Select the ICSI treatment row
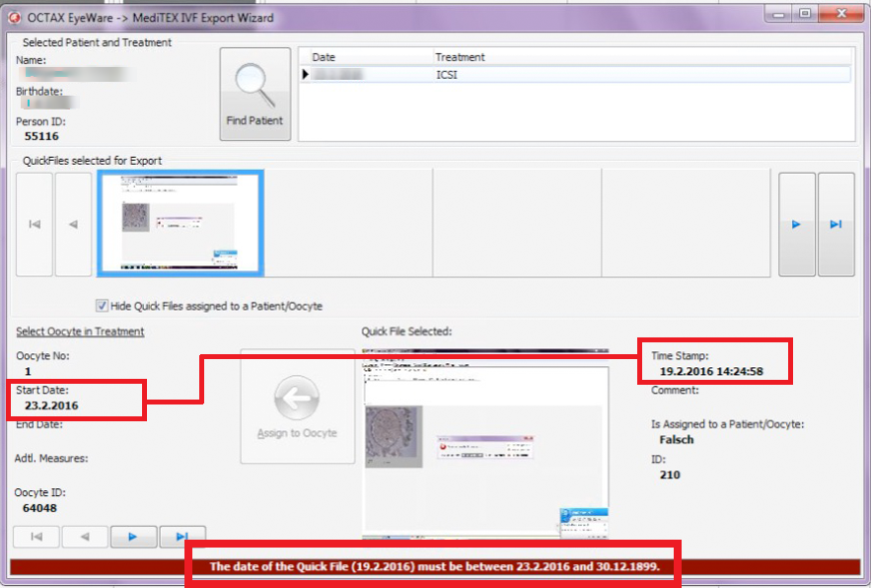This screenshot has width=871, height=588. [x=575, y=74]
